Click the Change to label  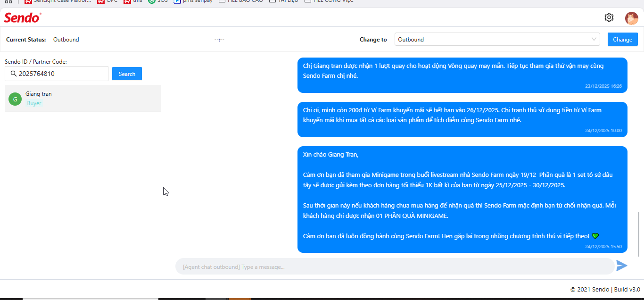click(x=373, y=40)
